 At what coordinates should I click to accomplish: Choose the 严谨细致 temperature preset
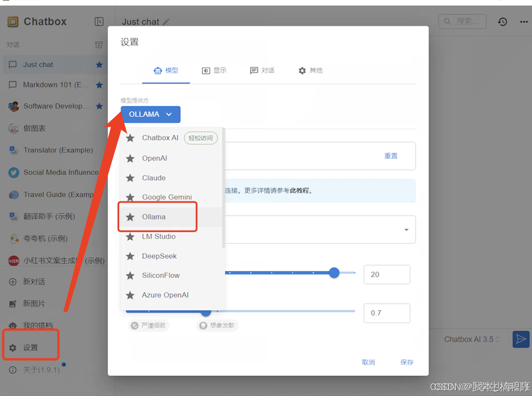(149, 326)
